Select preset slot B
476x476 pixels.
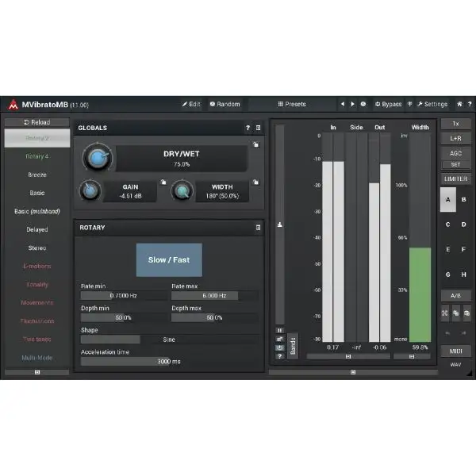(463, 200)
